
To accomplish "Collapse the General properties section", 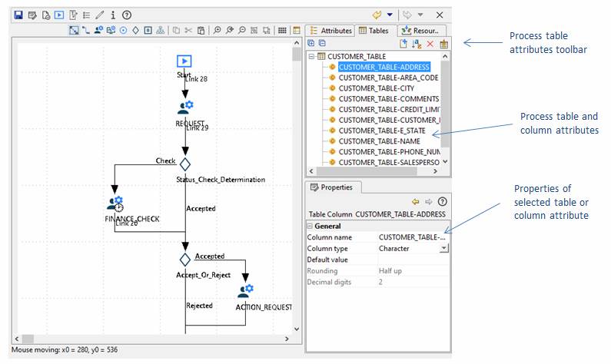I will pyautogui.click(x=310, y=227).
